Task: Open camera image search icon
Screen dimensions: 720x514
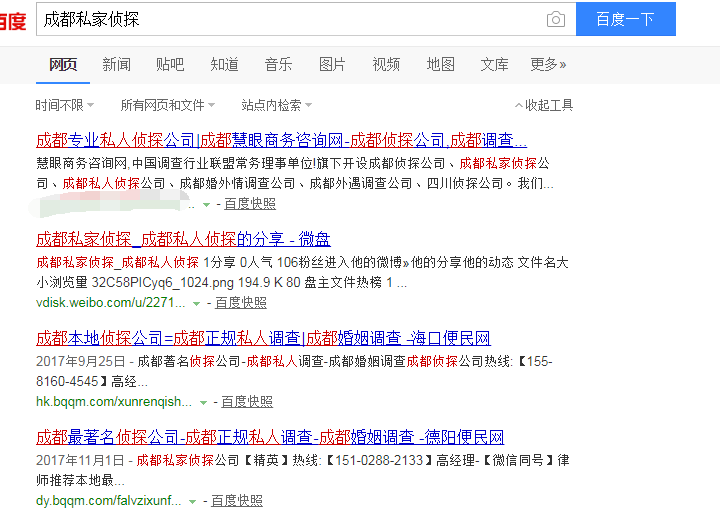Action: click(556, 19)
